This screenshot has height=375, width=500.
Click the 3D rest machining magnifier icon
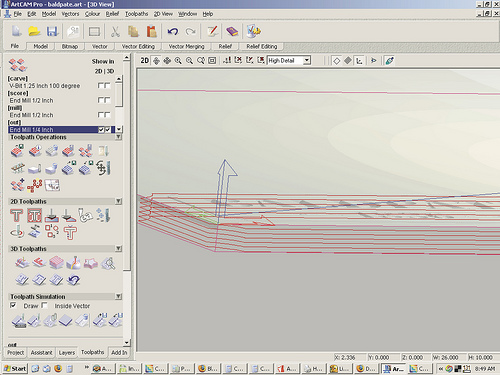108,263
